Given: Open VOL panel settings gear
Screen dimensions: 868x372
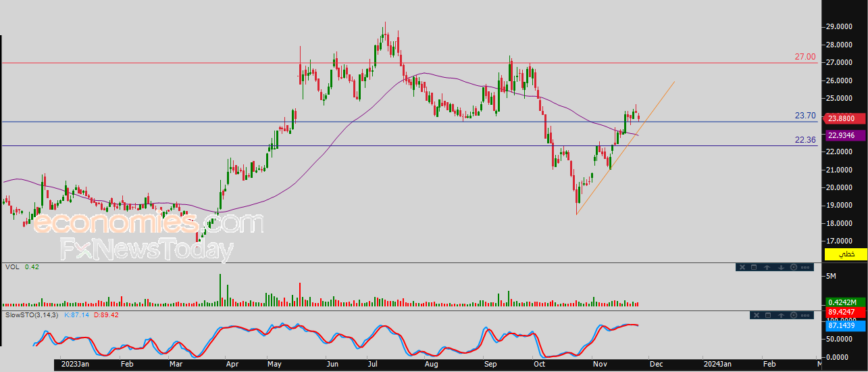Looking at the screenshot, I should (x=794, y=267).
